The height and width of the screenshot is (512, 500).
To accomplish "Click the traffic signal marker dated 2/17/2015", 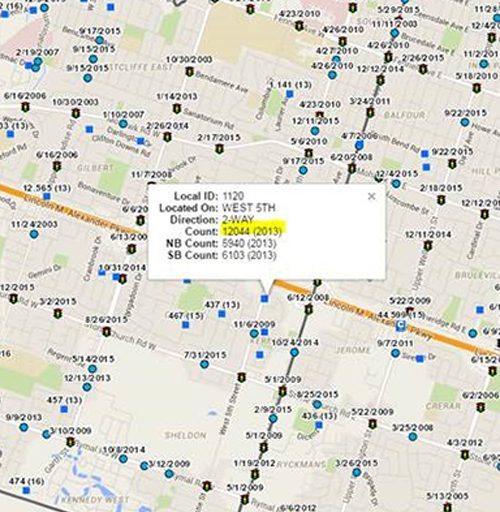I will tap(219, 148).
